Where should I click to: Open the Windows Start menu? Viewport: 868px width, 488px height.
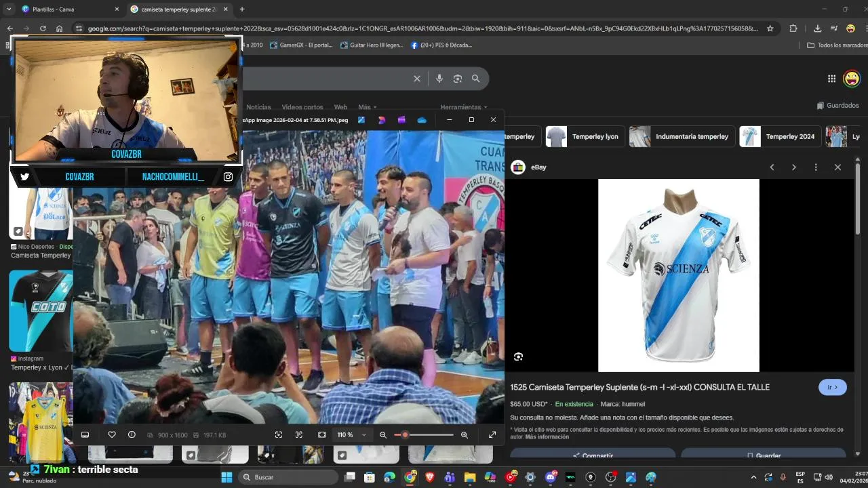226,477
